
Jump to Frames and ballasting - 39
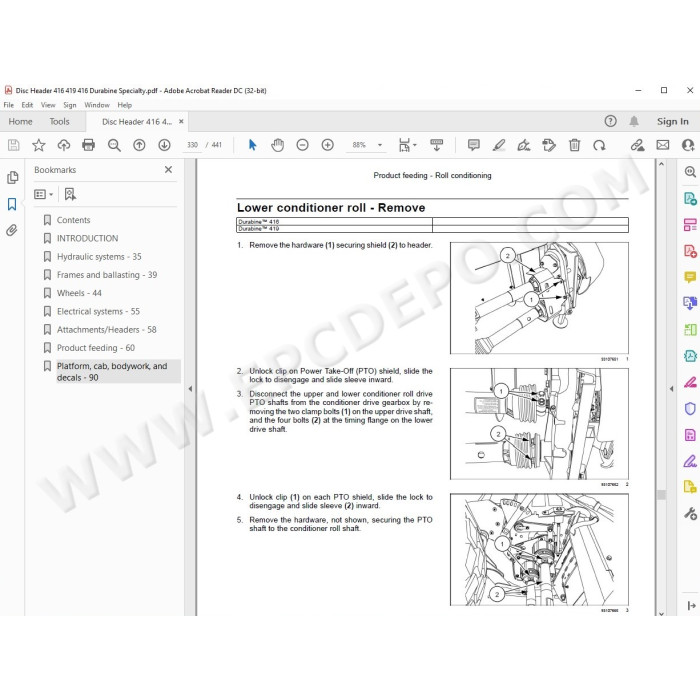[x=107, y=275]
